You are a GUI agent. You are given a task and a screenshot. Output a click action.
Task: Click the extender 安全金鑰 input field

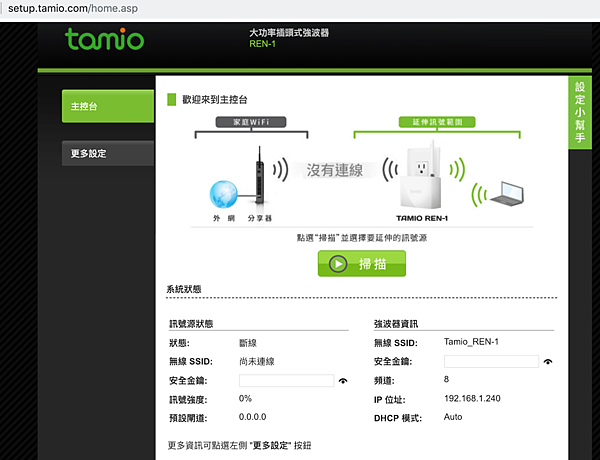(491, 361)
